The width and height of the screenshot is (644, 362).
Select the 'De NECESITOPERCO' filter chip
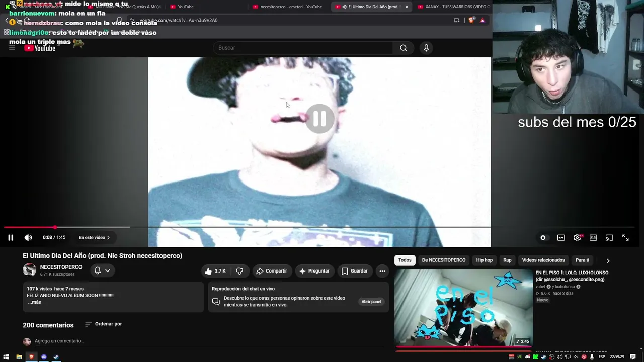point(444,260)
